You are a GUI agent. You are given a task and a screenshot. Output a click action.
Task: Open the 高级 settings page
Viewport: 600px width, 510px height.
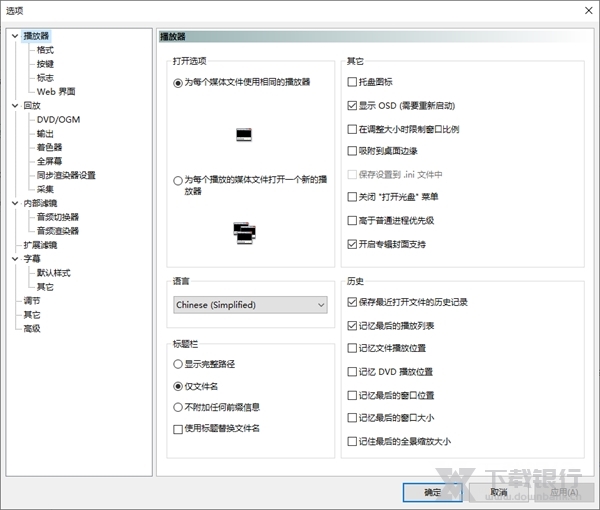point(32,328)
